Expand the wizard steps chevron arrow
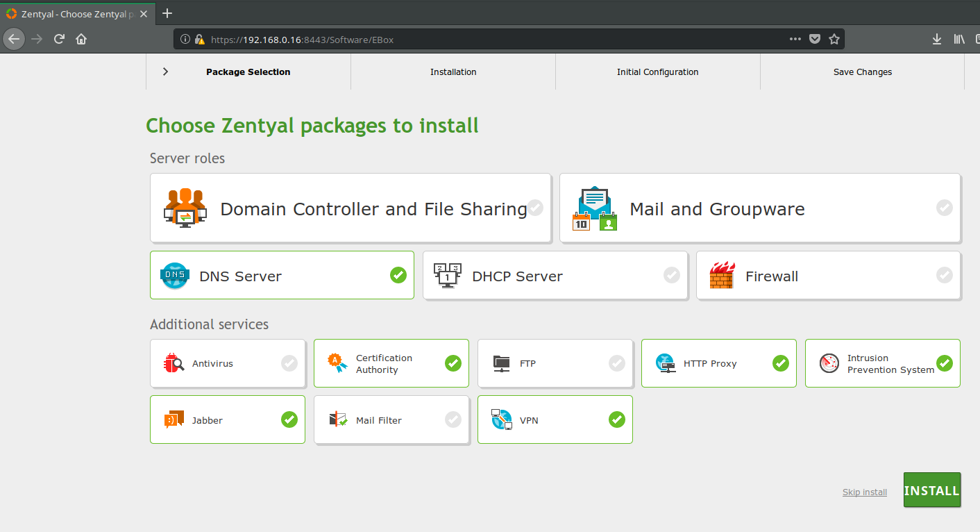This screenshot has height=532, width=980. 165,72
